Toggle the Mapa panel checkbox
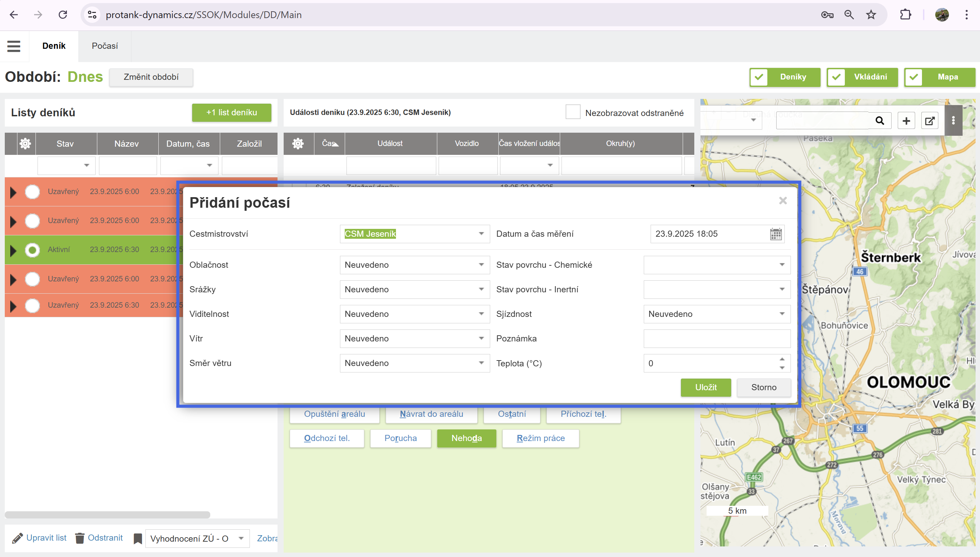 pyautogui.click(x=914, y=77)
